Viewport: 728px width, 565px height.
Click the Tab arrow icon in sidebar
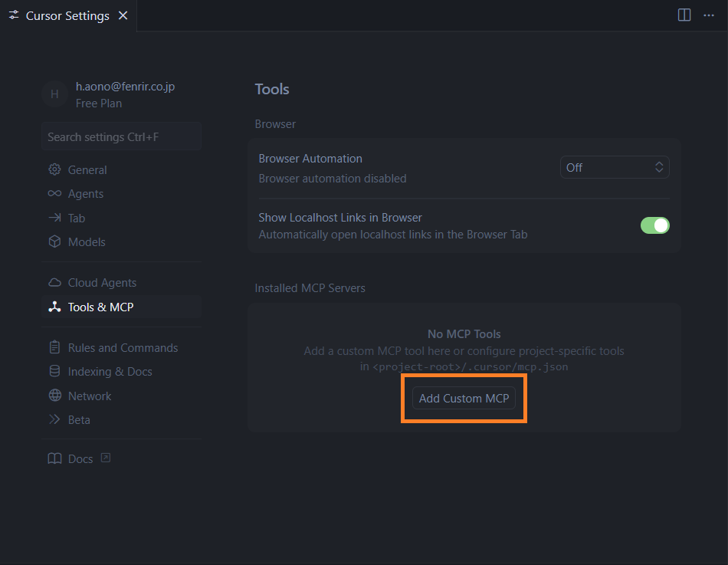pos(54,218)
